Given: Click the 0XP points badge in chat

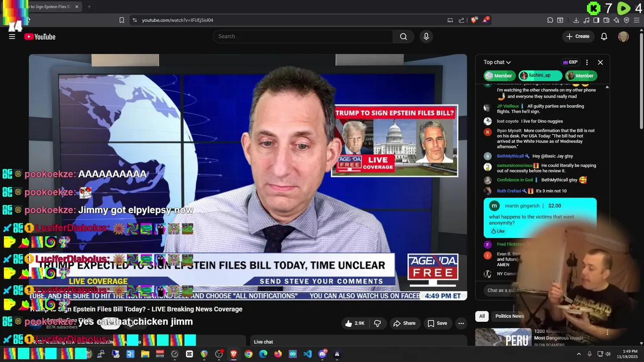Looking at the screenshot, I should [x=570, y=62].
